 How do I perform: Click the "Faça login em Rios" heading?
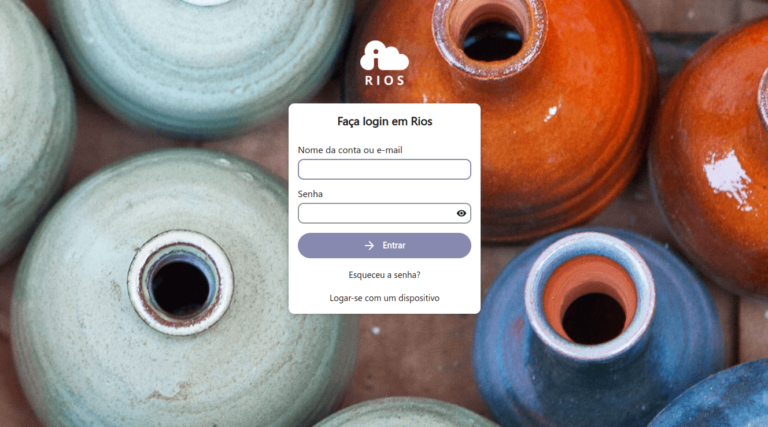click(x=384, y=121)
